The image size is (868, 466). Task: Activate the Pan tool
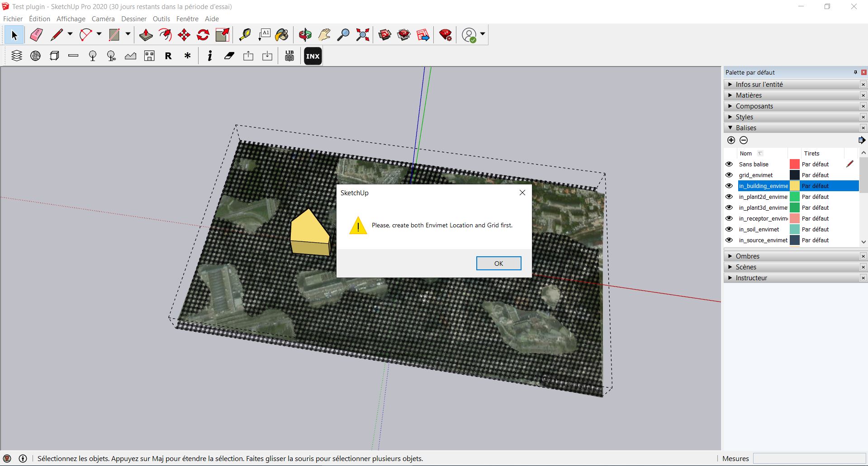coord(324,34)
